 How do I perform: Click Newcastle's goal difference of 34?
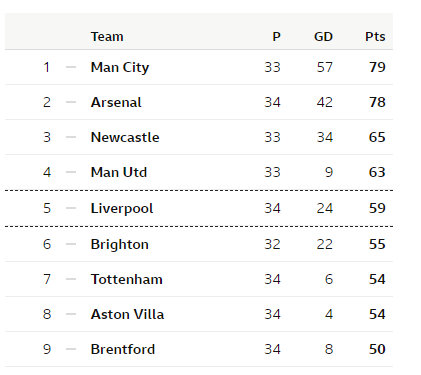[x=325, y=137]
